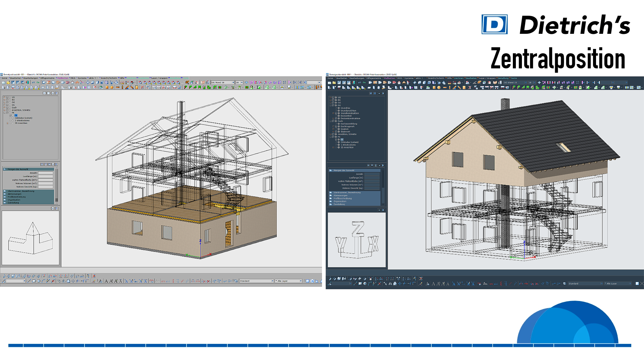The image size is (644, 362).
Task: Click the New file icon in the right dark window toolbar
Action: coord(329,82)
